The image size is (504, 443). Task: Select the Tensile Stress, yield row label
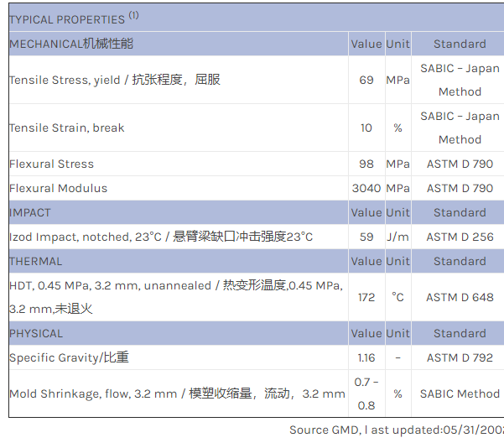(x=115, y=80)
